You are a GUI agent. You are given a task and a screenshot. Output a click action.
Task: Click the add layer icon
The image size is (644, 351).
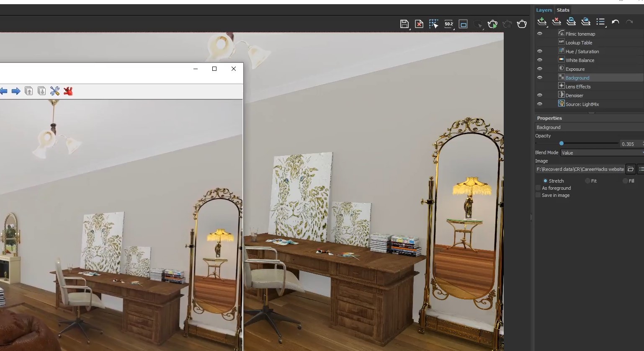click(x=542, y=22)
